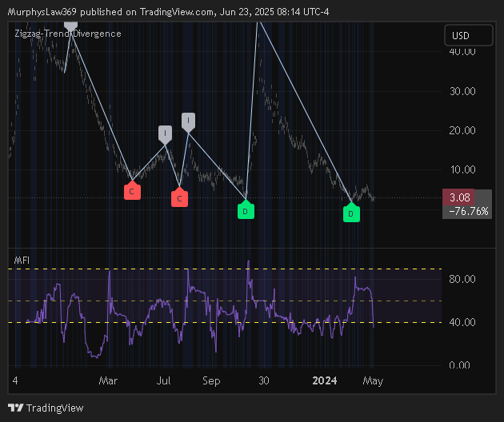
Task: Click the 80.00 MFI axis label
Action: [x=462, y=279]
